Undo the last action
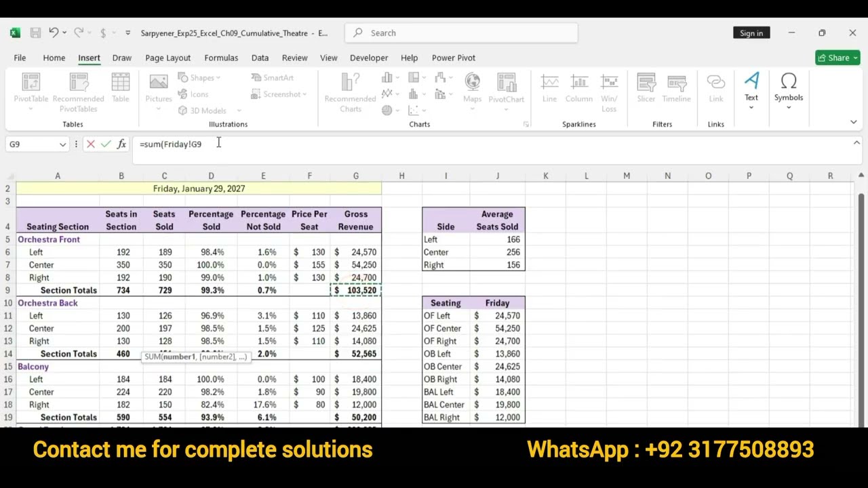 point(54,33)
